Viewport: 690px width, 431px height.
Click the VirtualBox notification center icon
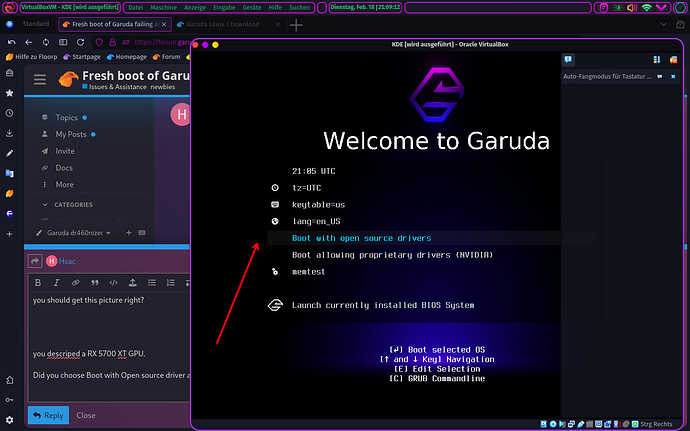point(568,59)
